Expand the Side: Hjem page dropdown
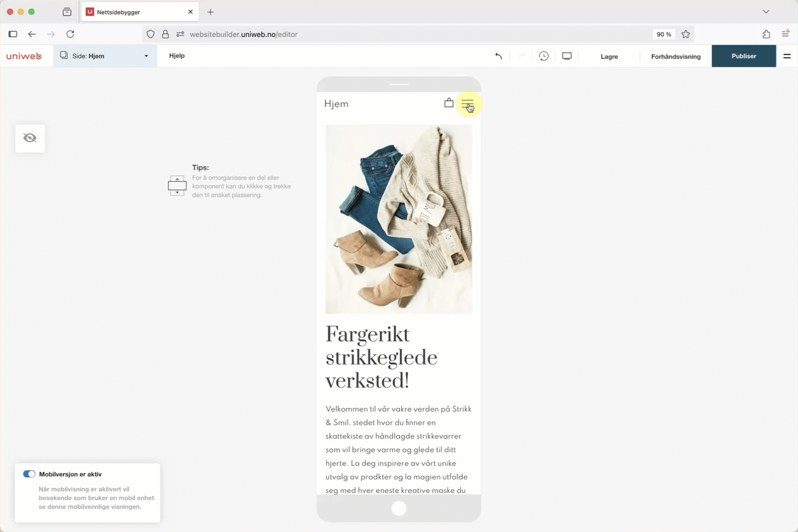Image resolution: width=798 pixels, height=532 pixels. (105, 56)
